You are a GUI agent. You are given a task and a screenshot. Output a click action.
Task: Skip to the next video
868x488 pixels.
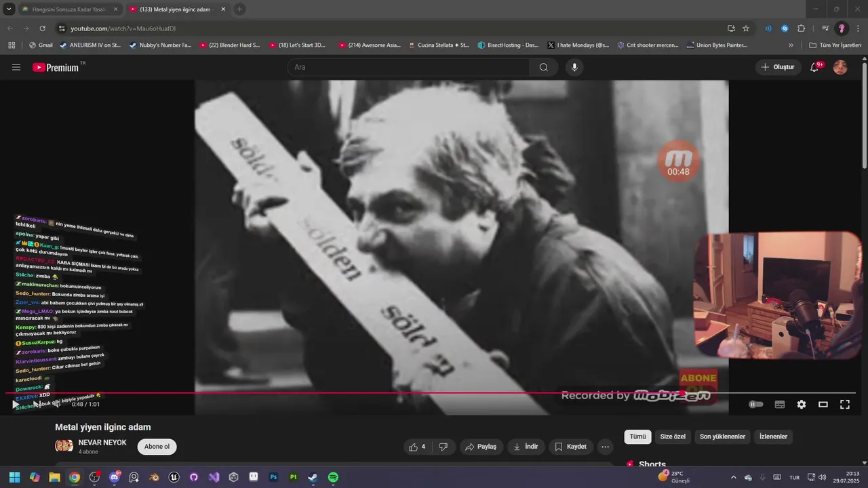click(x=36, y=405)
